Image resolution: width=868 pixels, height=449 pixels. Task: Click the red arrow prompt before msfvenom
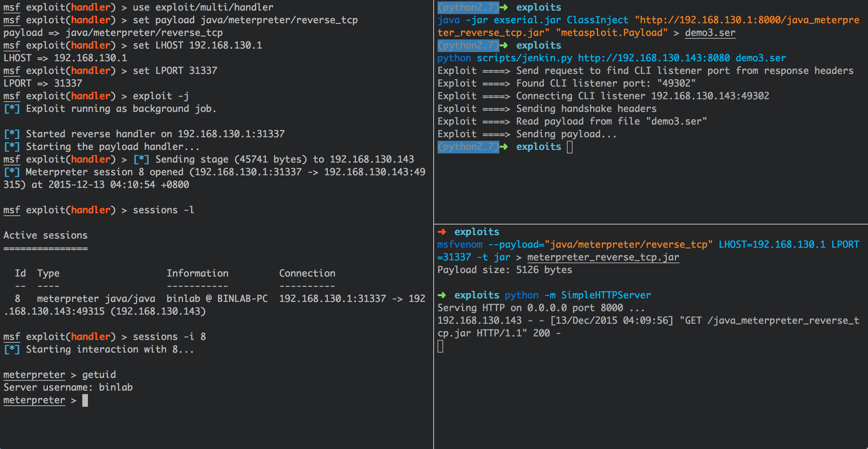[442, 232]
